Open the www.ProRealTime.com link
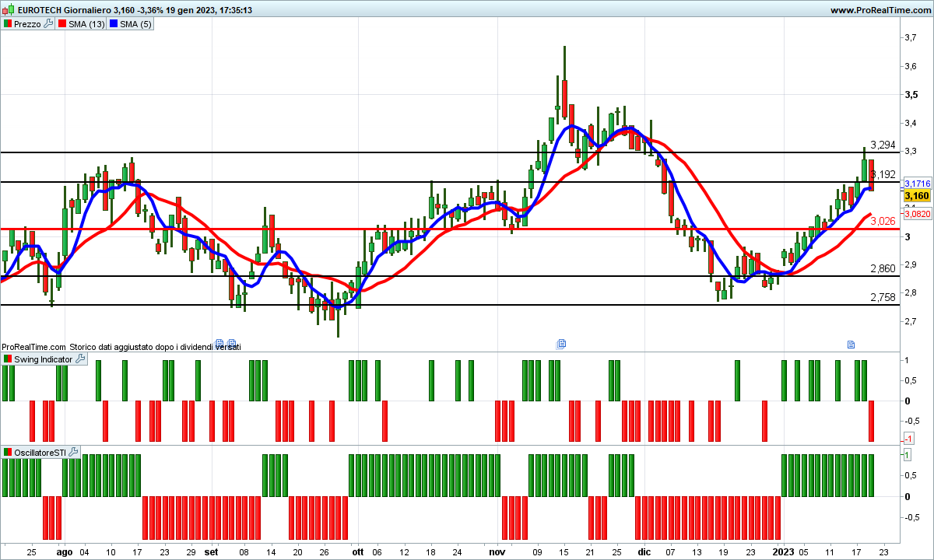 click(x=880, y=10)
